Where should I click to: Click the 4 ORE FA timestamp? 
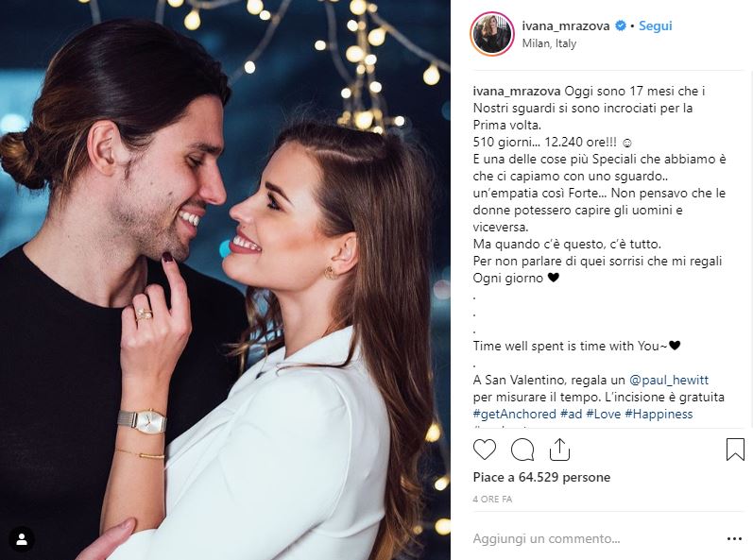tap(492, 499)
